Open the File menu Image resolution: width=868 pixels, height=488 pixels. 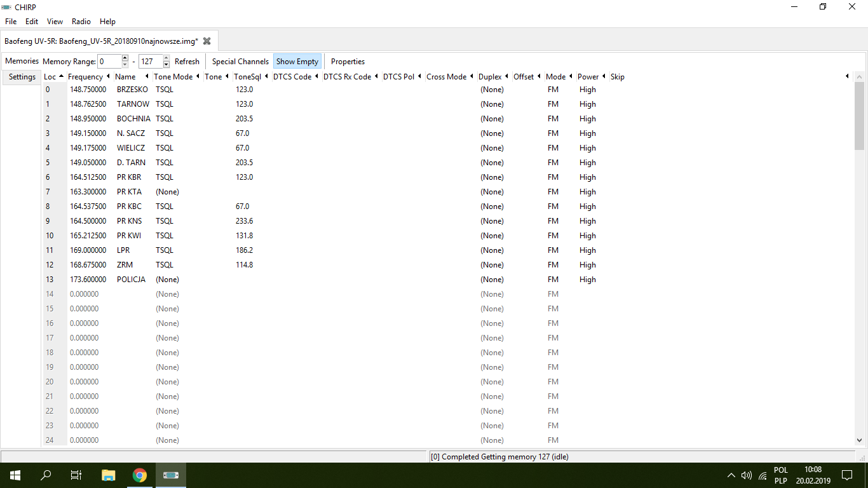pos(11,22)
